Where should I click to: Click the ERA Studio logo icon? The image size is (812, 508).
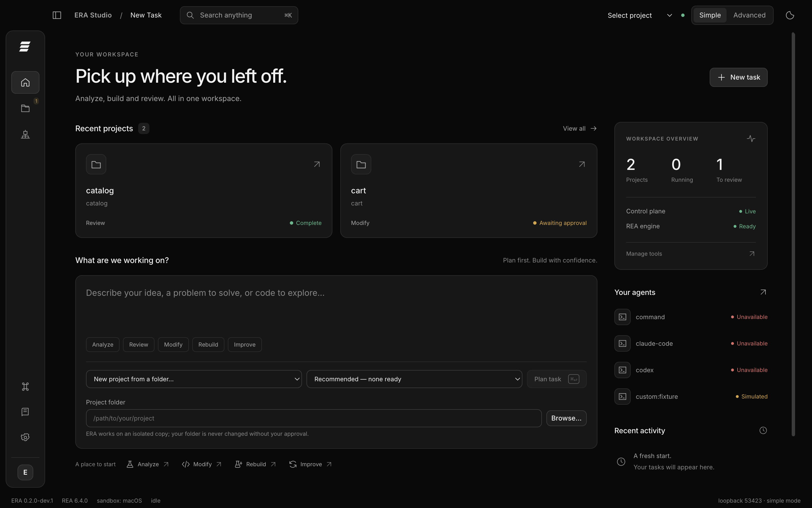pos(25,46)
